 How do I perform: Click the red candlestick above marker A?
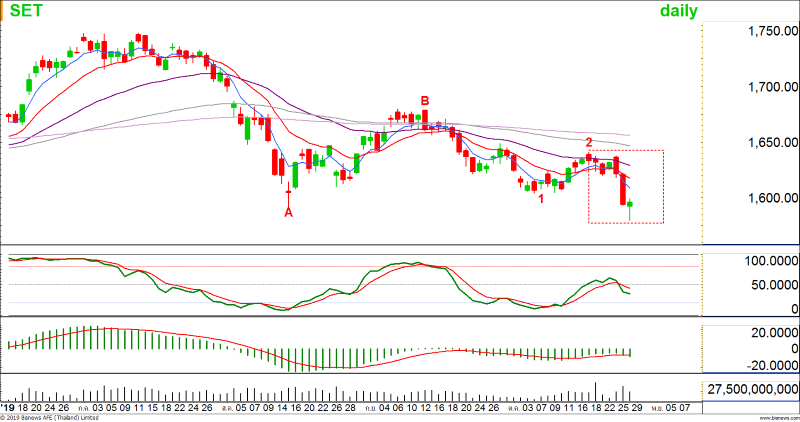(x=289, y=178)
